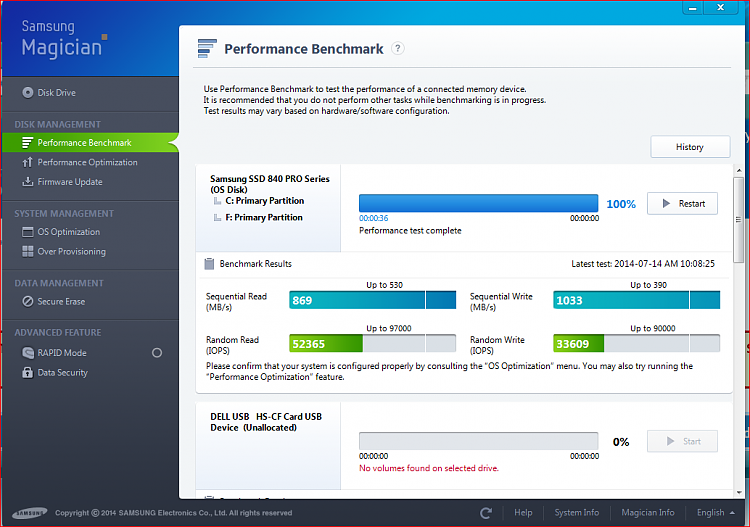This screenshot has width=750, height=527.
Task: Click the Disk Drive disc icon
Action: coord(28,92)
